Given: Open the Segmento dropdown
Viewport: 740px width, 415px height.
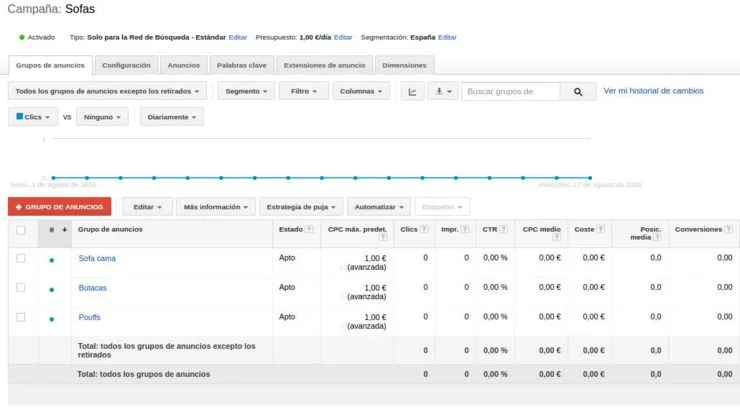Looking at the screenshot, I should [246, 91].
